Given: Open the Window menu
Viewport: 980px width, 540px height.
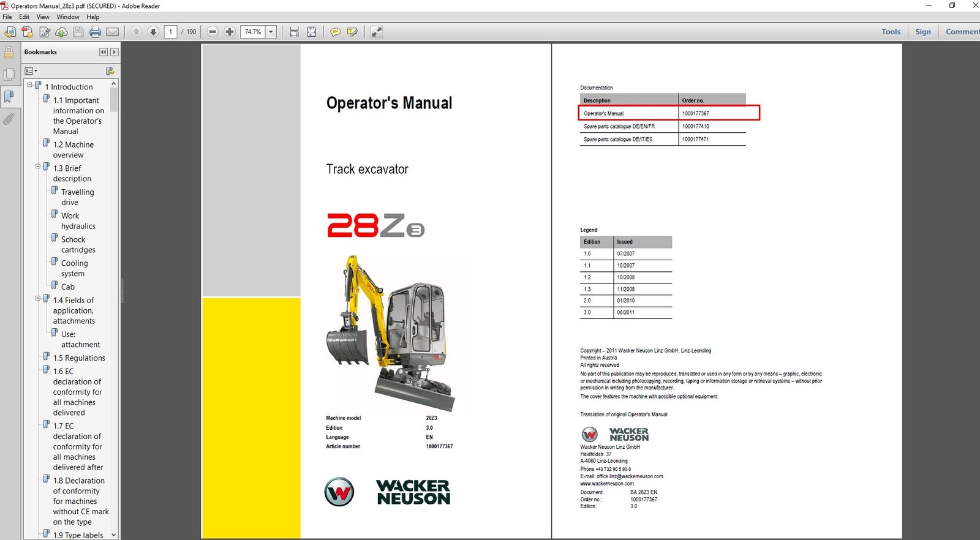Looking at the screenshot, I should (68, 17).
